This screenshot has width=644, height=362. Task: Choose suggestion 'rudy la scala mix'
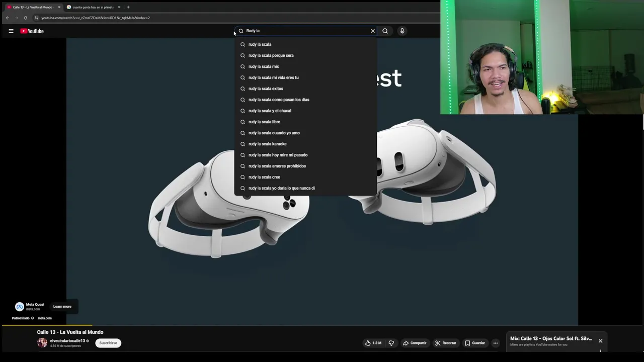click(305, 66)
